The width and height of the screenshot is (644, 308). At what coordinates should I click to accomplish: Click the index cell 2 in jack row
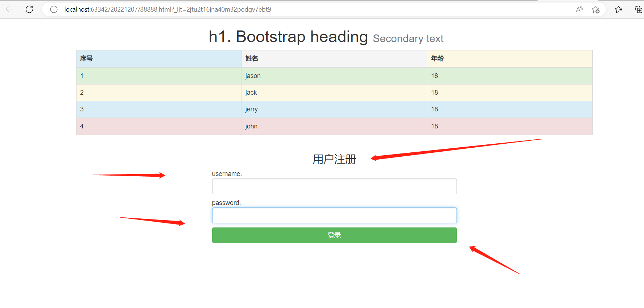coord(159,93)
